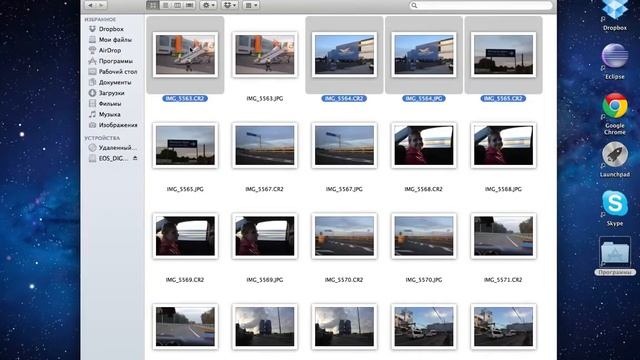This screenshot has width=640, height=360.
Task: Select the IMG_5570.JPG thumbnail
Action: [424, 236]
